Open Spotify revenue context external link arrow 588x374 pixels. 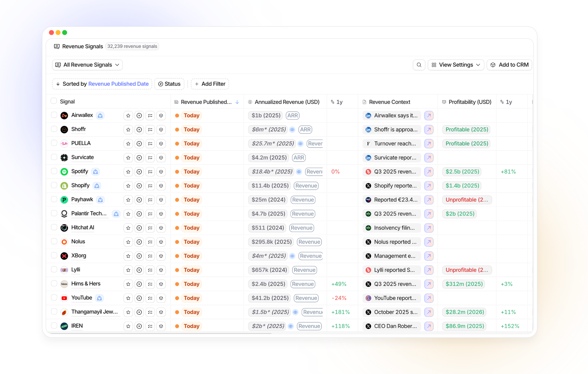tap(429, 172)
